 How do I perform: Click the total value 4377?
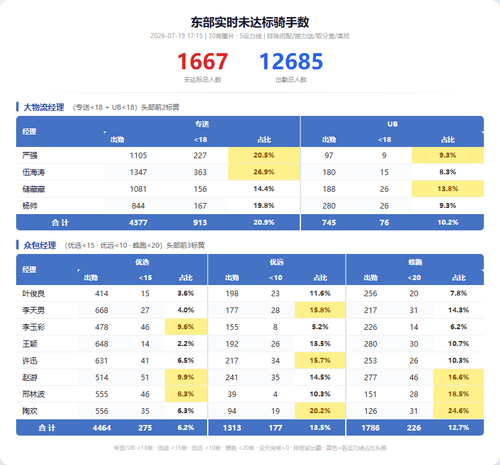coord(138,223)
